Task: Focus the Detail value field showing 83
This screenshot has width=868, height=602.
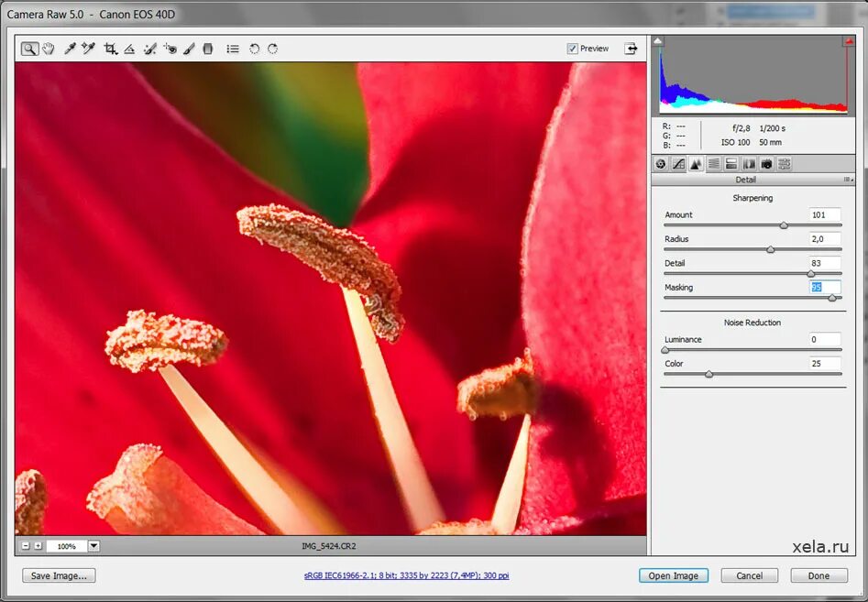Action: pos(825,263)
